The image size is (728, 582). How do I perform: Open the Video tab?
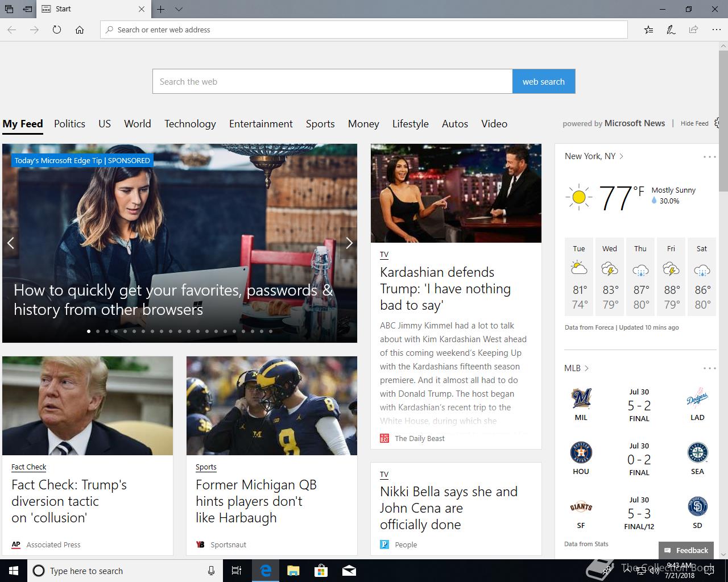[x=494, y=124]
